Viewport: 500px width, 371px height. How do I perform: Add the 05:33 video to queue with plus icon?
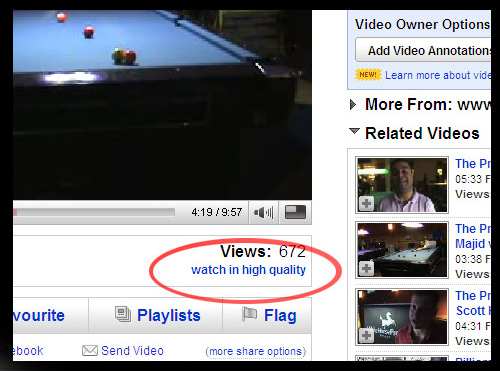click(366, 204)
